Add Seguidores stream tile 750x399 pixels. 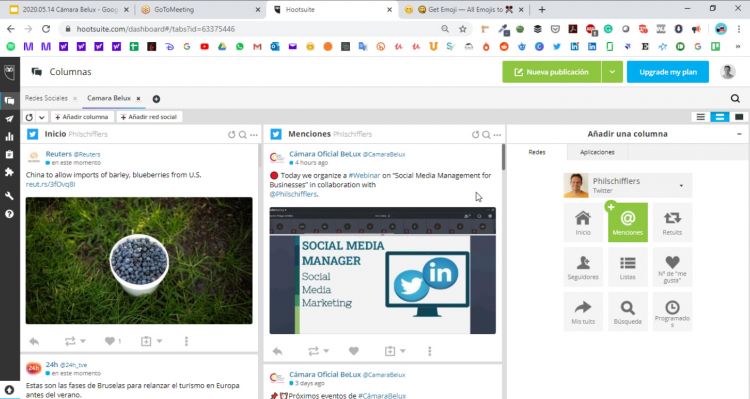583,267
